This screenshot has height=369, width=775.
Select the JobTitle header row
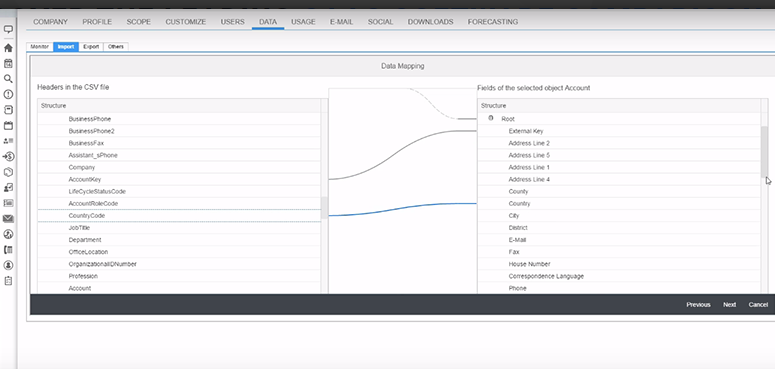tap(179, 228)
